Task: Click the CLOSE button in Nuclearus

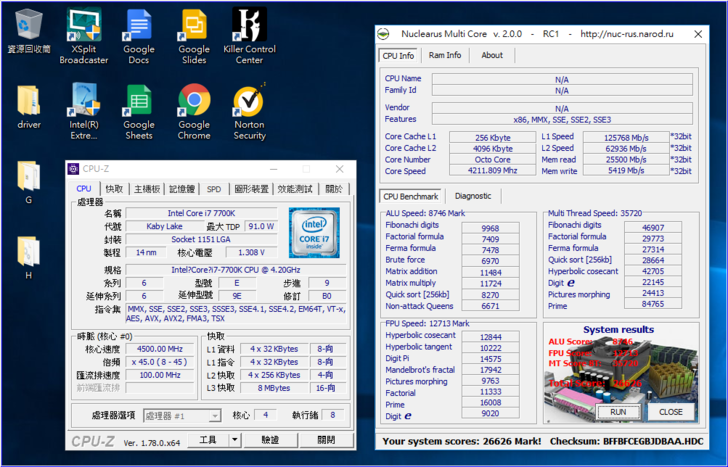Action: [671, 412]
